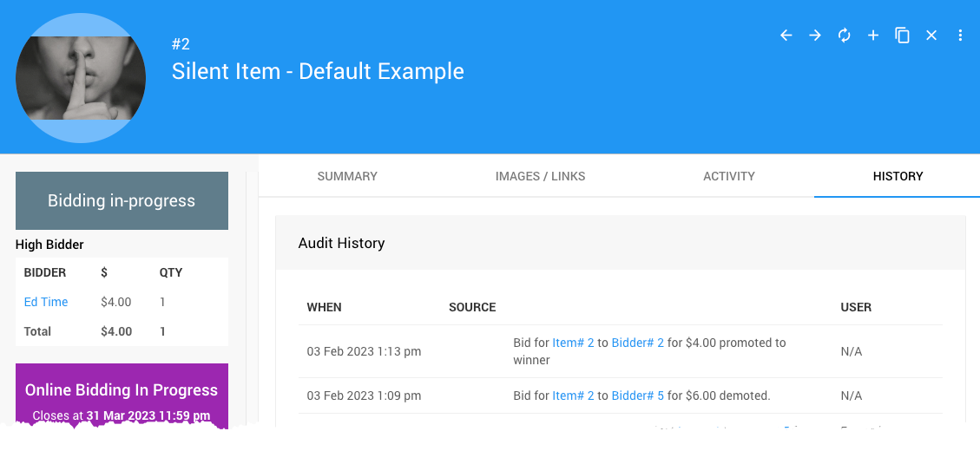The image size is (980, 451).
Task: Click the Bidding in-progress status banner
Action: click(x=122, y=200)
